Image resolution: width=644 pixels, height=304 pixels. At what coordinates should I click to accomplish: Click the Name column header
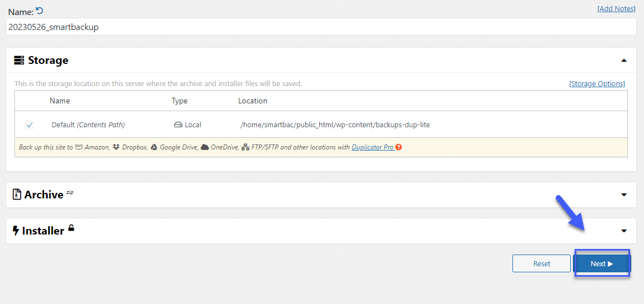point(59,101)
